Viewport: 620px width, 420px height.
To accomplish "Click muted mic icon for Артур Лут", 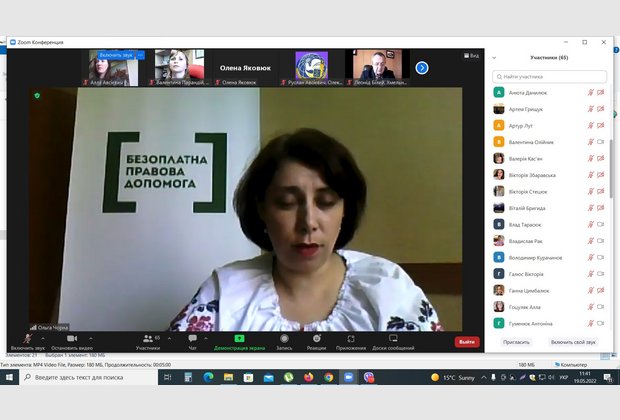I will (591, 125).
